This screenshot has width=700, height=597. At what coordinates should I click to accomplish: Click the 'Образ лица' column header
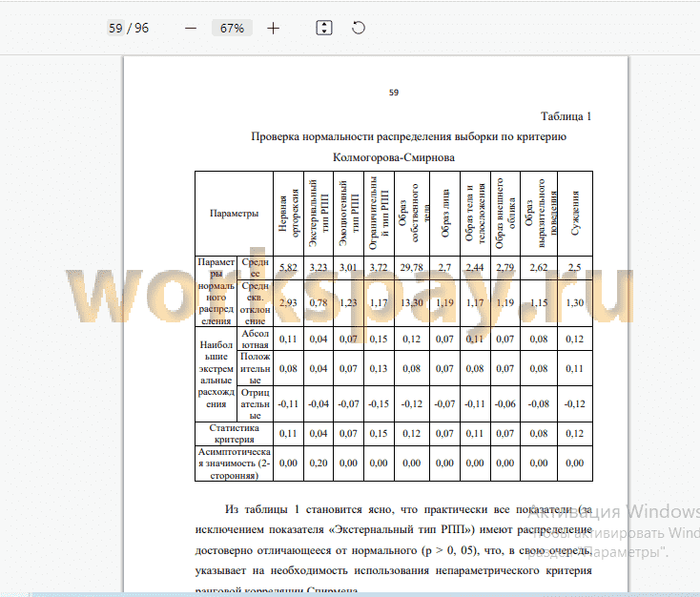pos(444,214)
